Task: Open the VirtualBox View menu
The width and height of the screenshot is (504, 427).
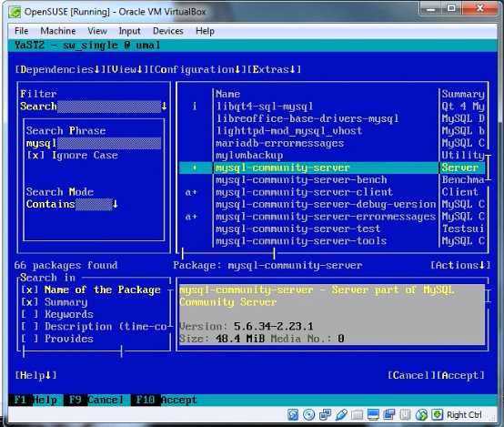Action: click(97, 31)
